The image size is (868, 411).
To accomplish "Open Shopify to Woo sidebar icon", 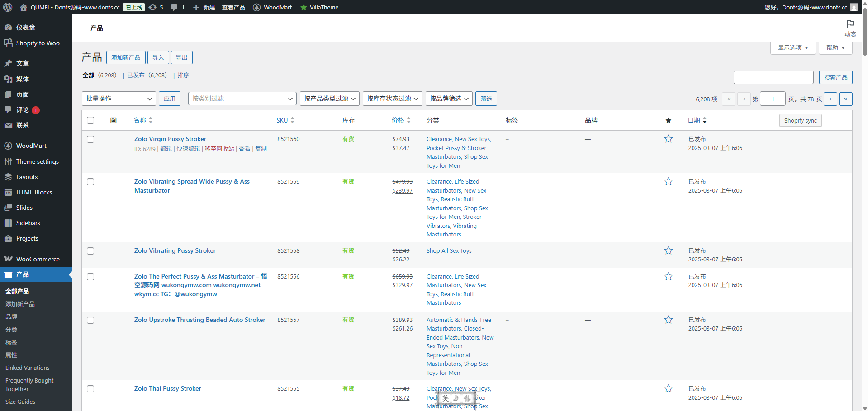I will (8, 43).
